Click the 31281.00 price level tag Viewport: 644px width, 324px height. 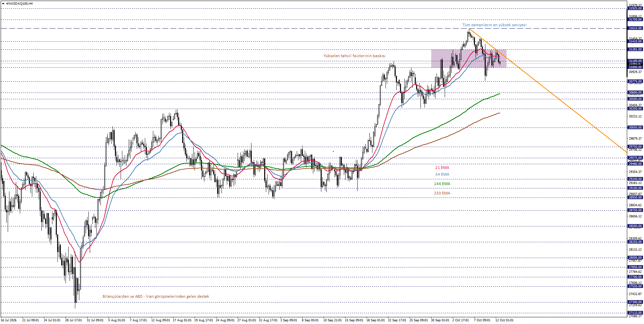[x=635, y=49]
